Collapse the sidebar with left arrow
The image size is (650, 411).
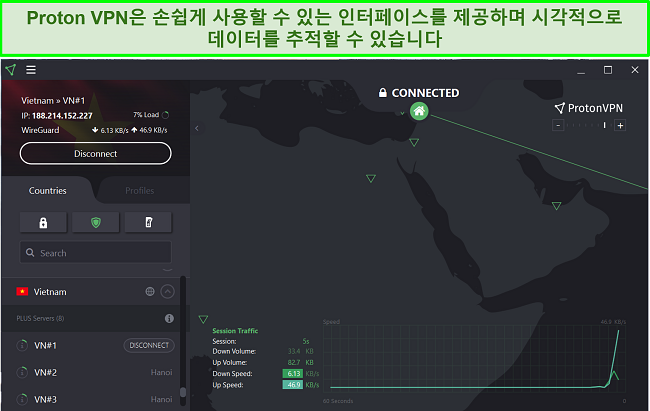pos(197,128)
